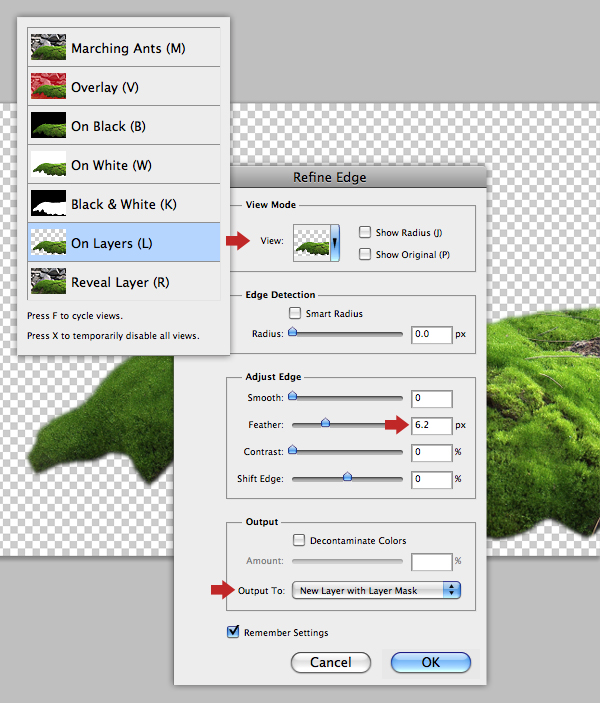Toggle the Smart Radius checkbox
This screenshot has width=600, height=703.
(x=295, y=313)
